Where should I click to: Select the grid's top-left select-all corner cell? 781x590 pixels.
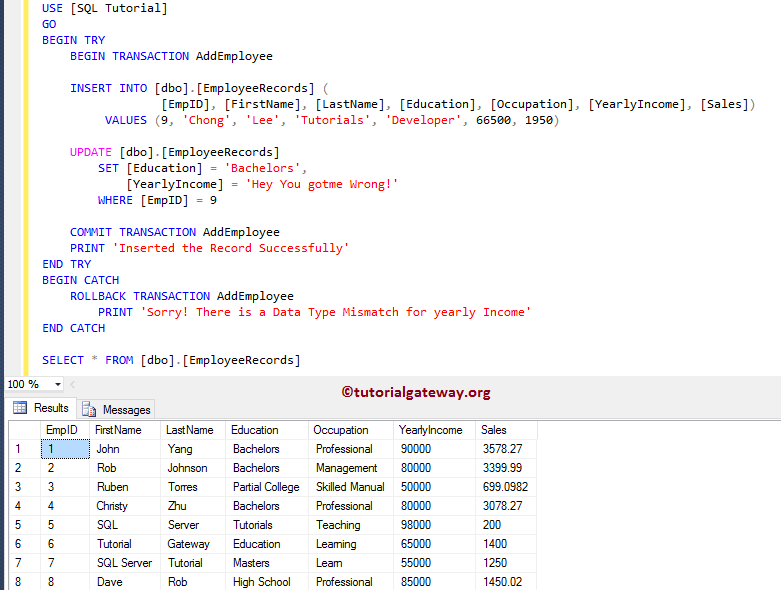[x=24, y=430]
